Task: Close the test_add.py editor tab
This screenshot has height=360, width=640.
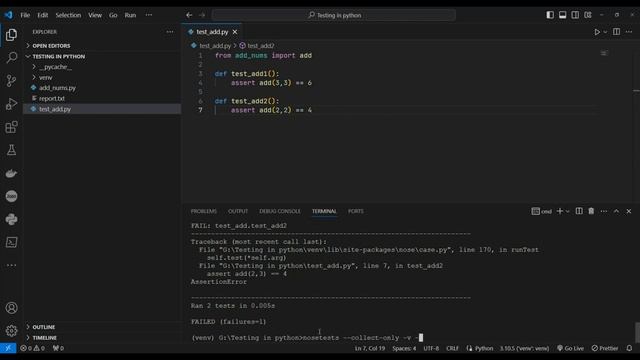Action: [235, 32]
